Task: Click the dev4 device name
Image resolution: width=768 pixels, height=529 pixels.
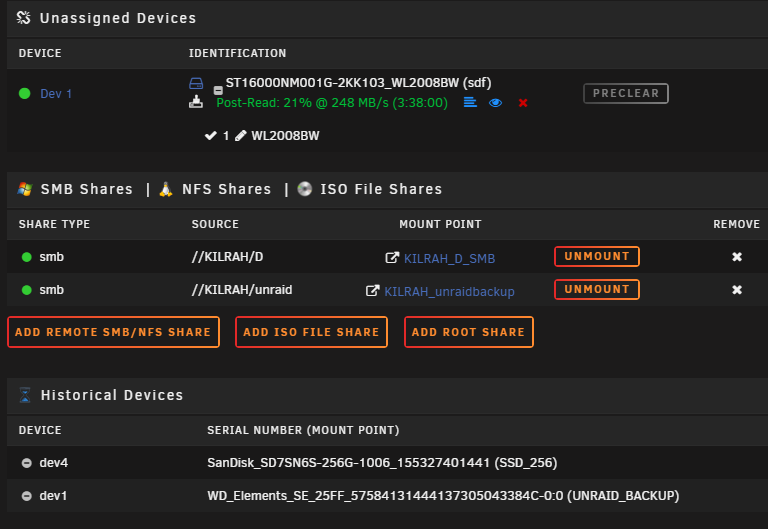Action: pos(54,463)
